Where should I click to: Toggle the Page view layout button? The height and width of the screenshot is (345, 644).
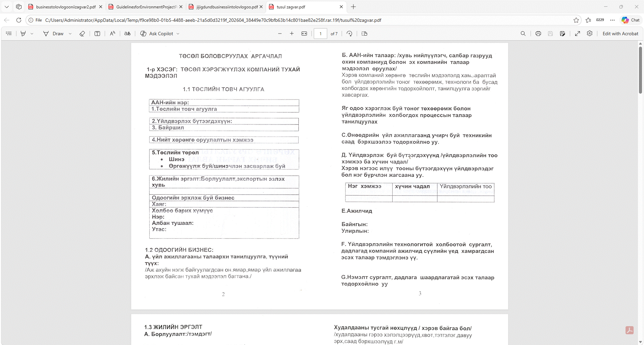pyautogui.click(x=364, y=34)
